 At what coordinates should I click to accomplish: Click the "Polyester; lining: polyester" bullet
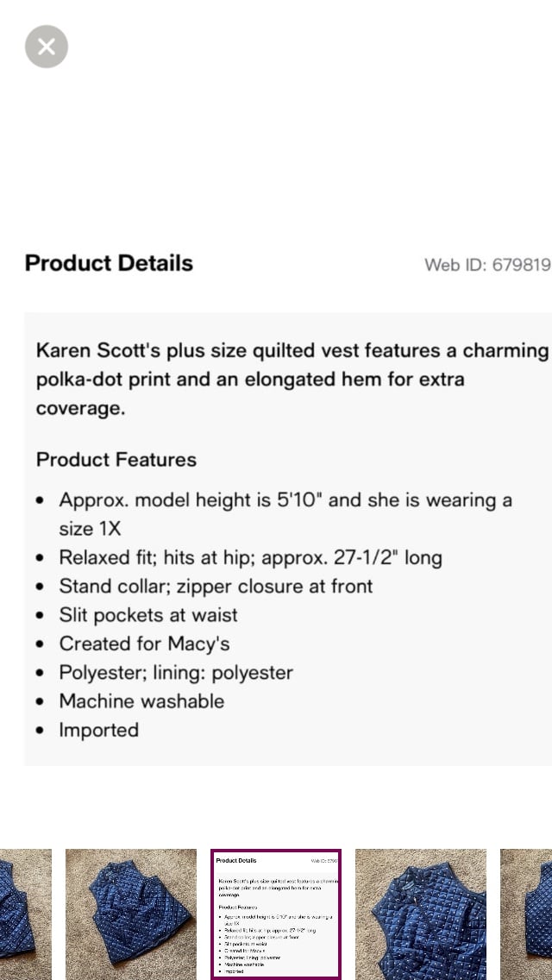(176, 673)
